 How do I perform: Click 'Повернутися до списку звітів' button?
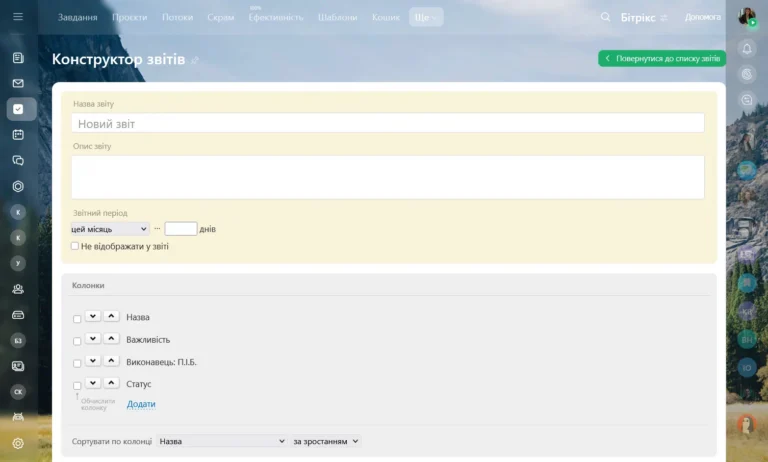coord(661,59)
